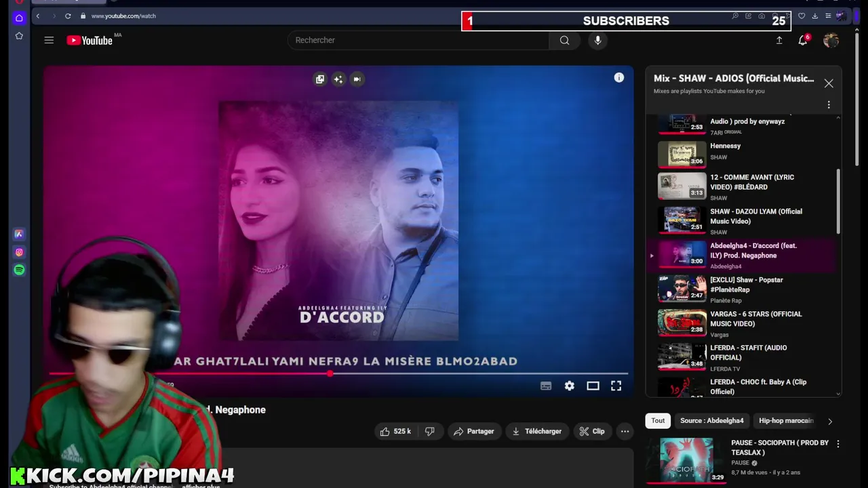Reload the page with the refresh icon
This screenshot has width=868, height=488.
click(68, 16)
